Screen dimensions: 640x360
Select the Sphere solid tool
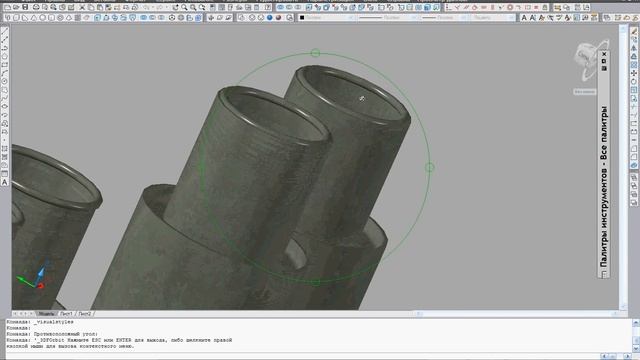click(x=42, y=18)
